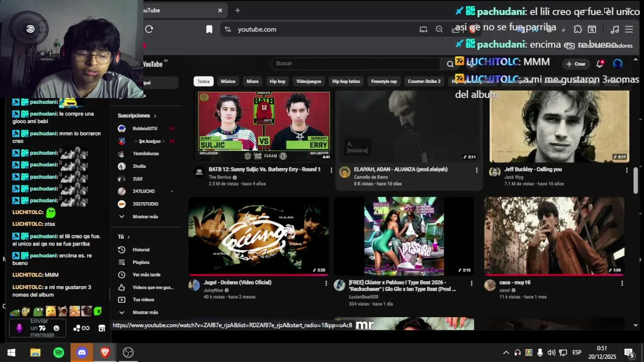Open Ver más tarde in sidebar

[x=145, y=275]
